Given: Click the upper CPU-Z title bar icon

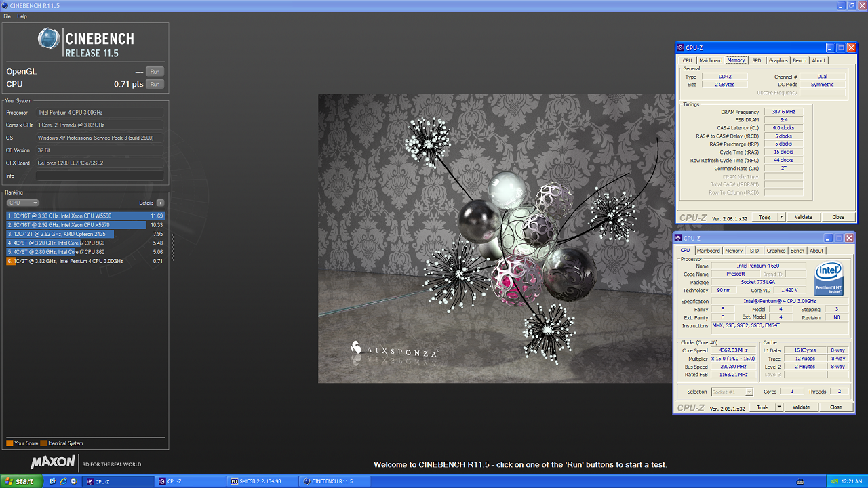Looking at the screenshot, I should pyautogui.click(x=680, y=47).
